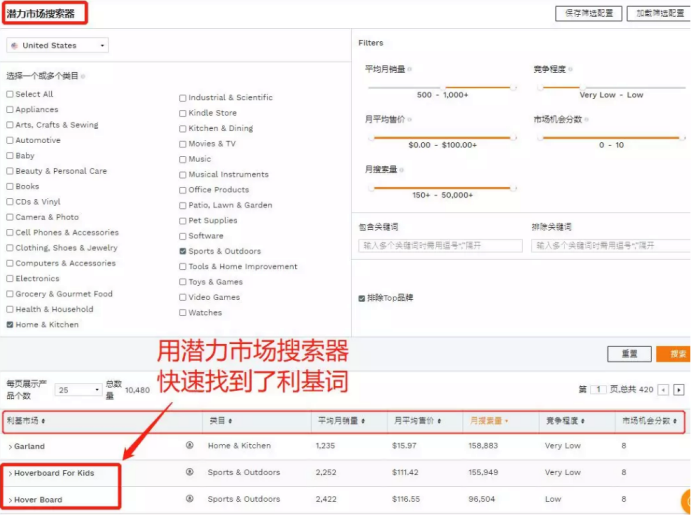Expand the Garland niche row

click(x=10, y=446)
